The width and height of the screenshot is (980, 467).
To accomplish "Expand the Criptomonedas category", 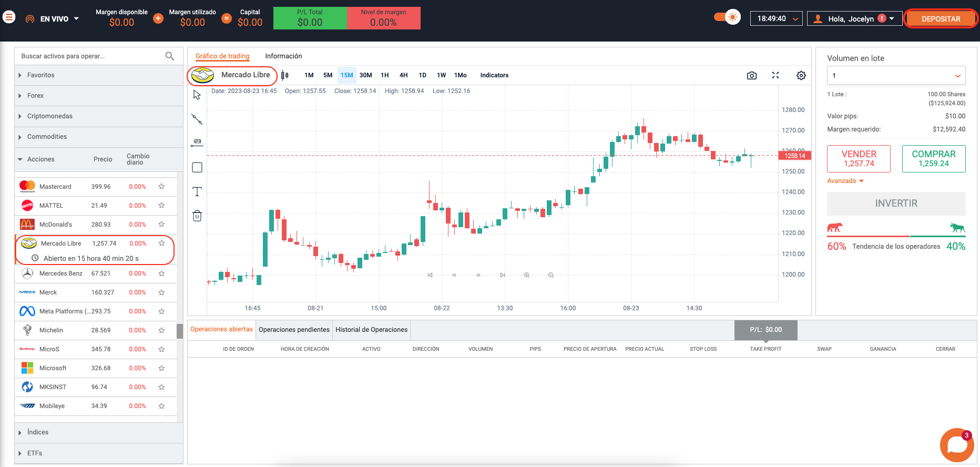I will (x=99, y=116).
